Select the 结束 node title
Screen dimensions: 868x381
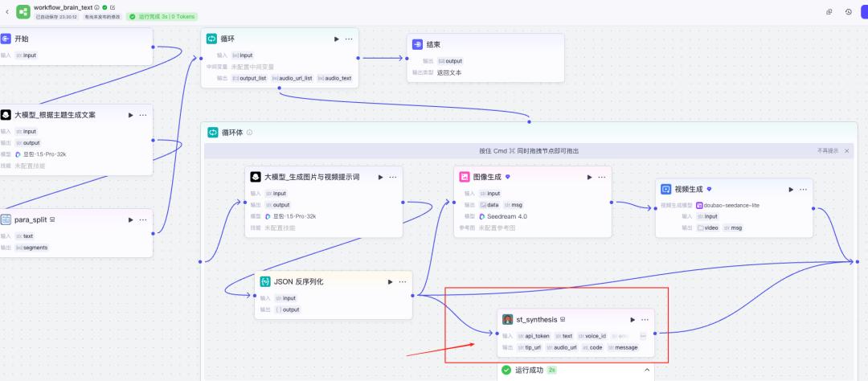click(x=433, y=44)
